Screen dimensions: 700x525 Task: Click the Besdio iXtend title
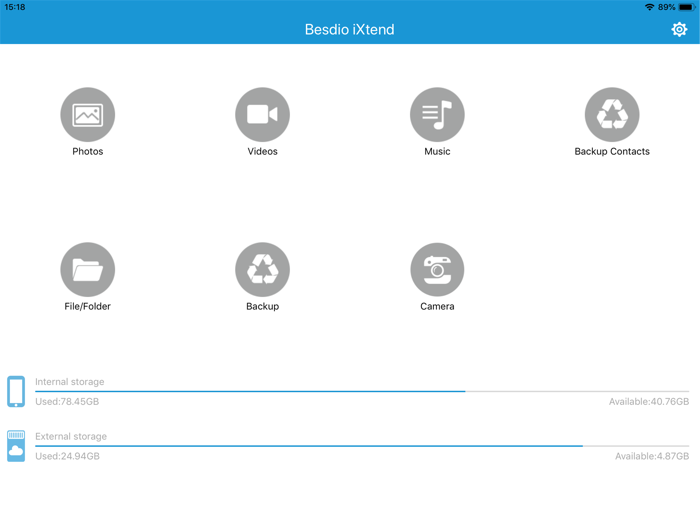tap(349, 30)
